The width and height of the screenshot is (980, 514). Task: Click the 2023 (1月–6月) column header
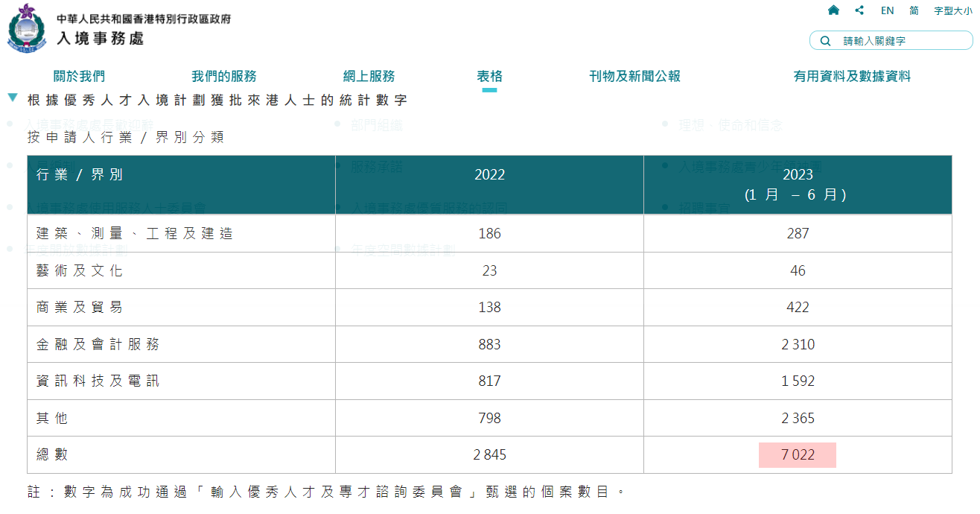[798, 184]
